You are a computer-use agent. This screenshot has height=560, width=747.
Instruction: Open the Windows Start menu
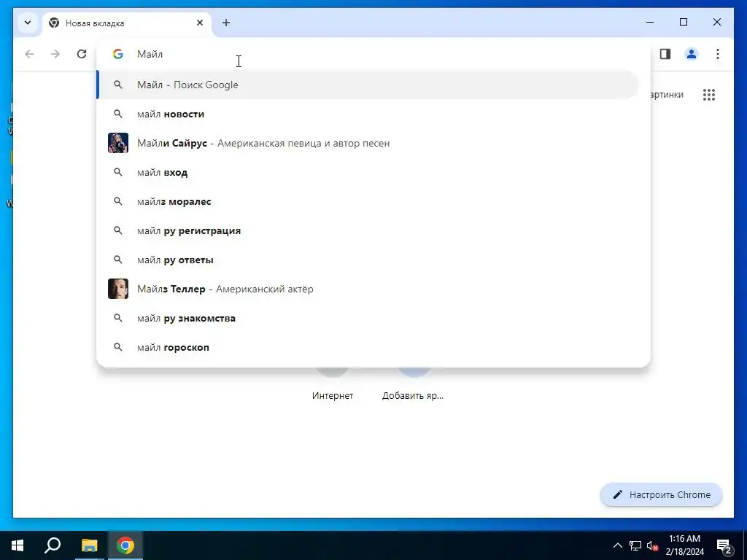[18, 545]
